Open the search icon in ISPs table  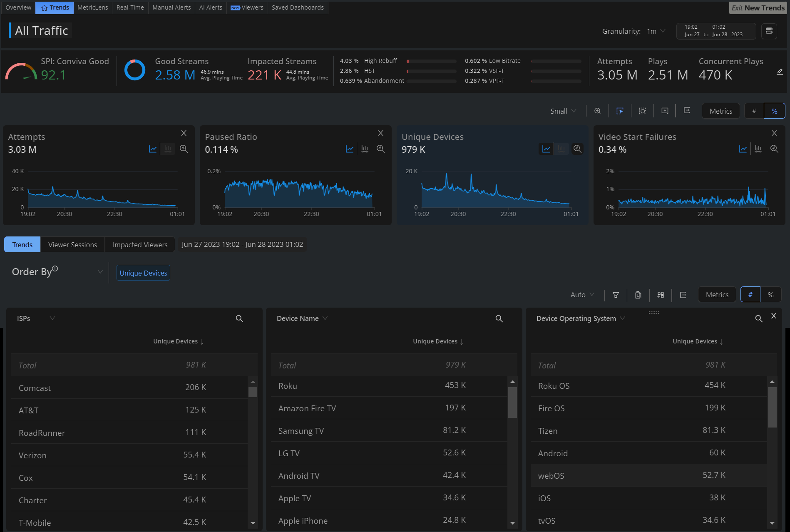[x=239, y=318]
